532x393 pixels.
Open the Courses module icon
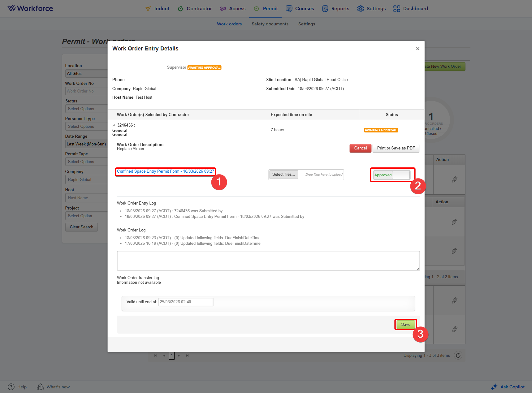[x=289, y=9]
